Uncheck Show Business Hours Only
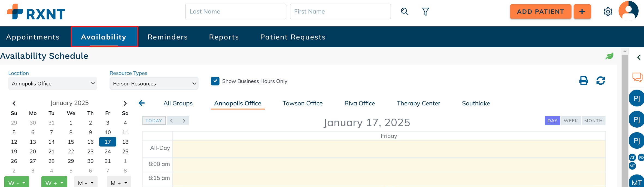 point(215,81)
